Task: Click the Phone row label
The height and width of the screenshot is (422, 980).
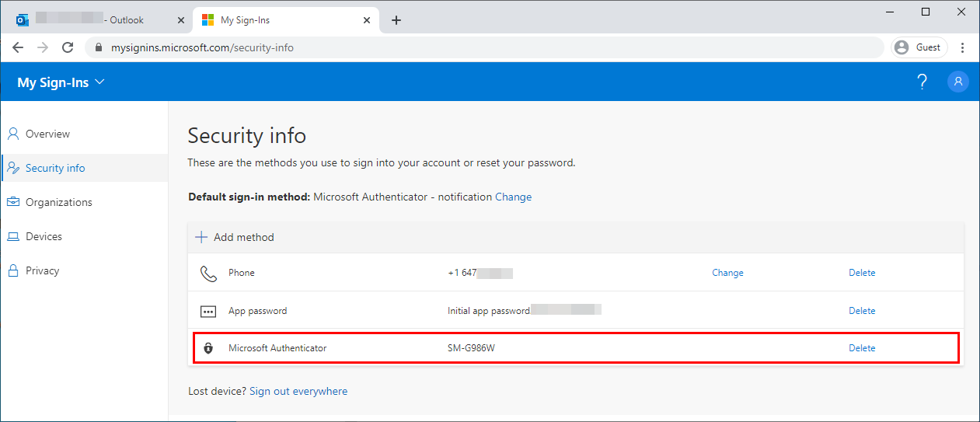Action: tap(242, 273)
